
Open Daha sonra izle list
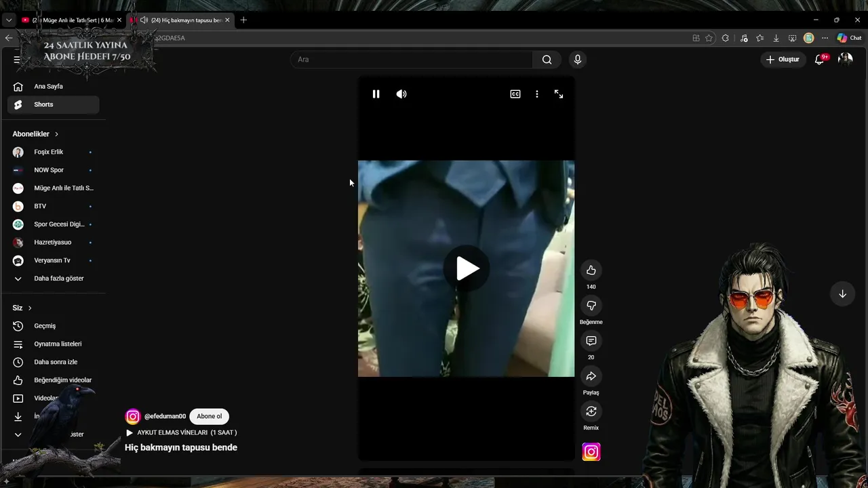[x=53, y=362]
